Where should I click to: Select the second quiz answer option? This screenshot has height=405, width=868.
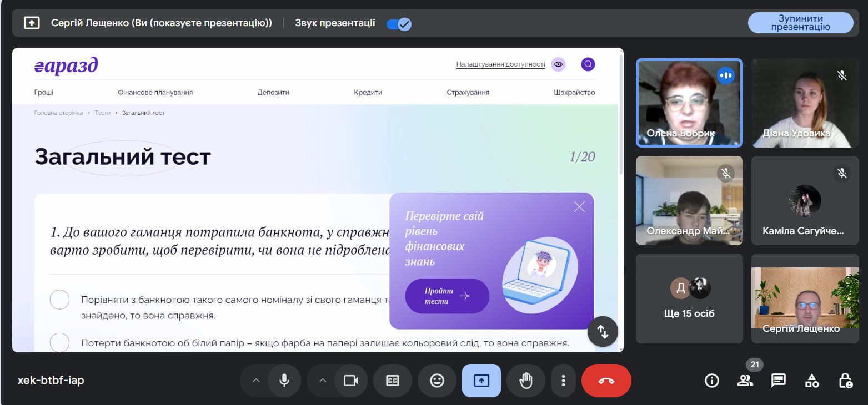coord(59,343)
